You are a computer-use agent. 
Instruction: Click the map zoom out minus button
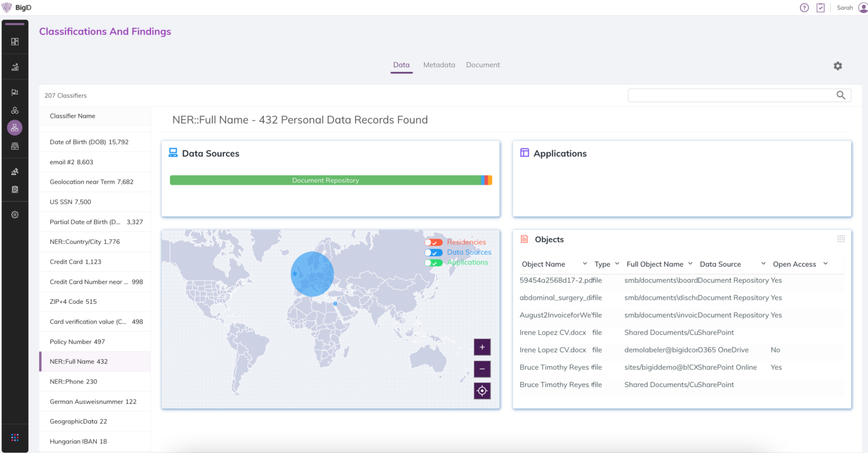[482, 369]
